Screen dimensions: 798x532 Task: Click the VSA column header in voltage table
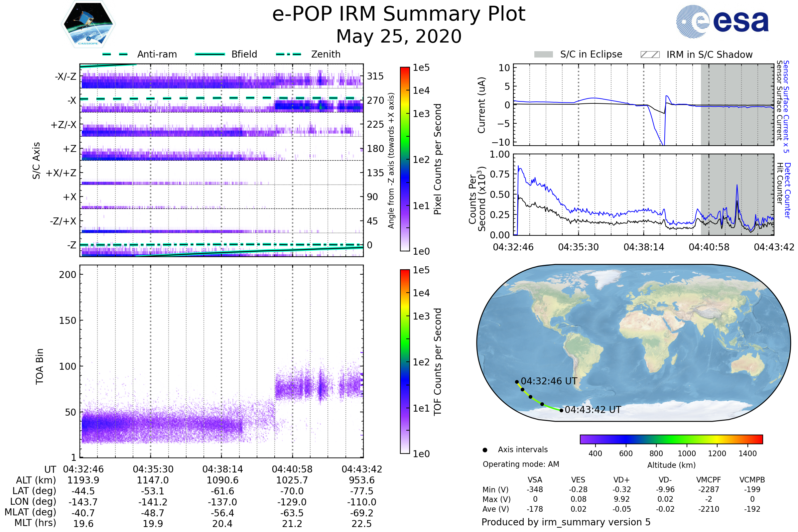pyautogui.click(x=535, y=480)
